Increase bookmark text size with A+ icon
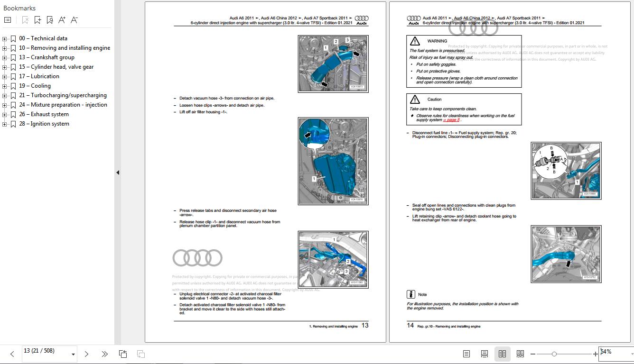The image size is (634, 364). point(62,20)
